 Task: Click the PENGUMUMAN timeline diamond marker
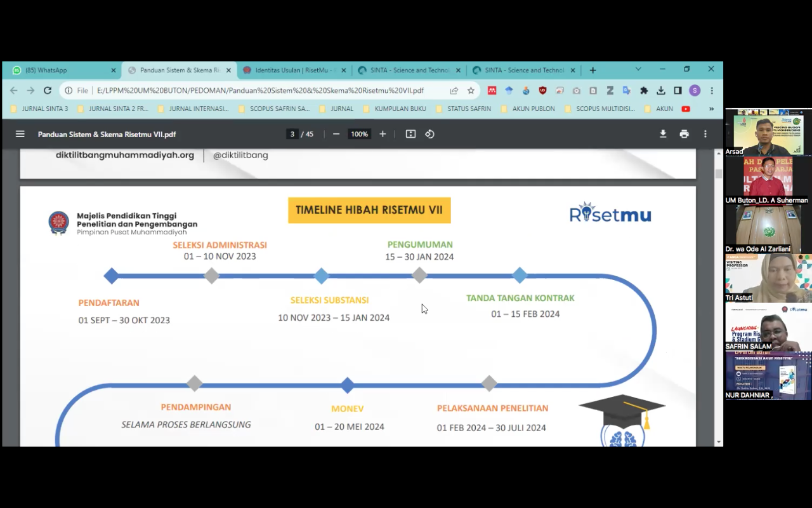pos(419,276)
